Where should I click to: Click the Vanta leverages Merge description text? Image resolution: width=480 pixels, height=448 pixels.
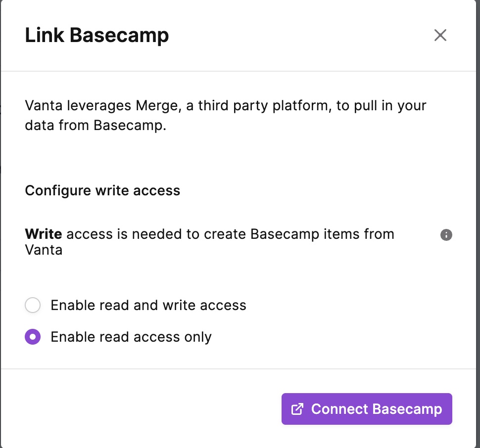[226, 115]
